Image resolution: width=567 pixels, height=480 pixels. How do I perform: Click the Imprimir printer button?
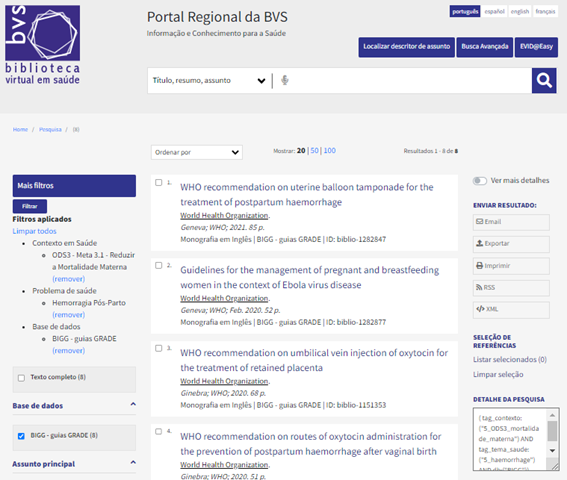[x=511, y=266]
